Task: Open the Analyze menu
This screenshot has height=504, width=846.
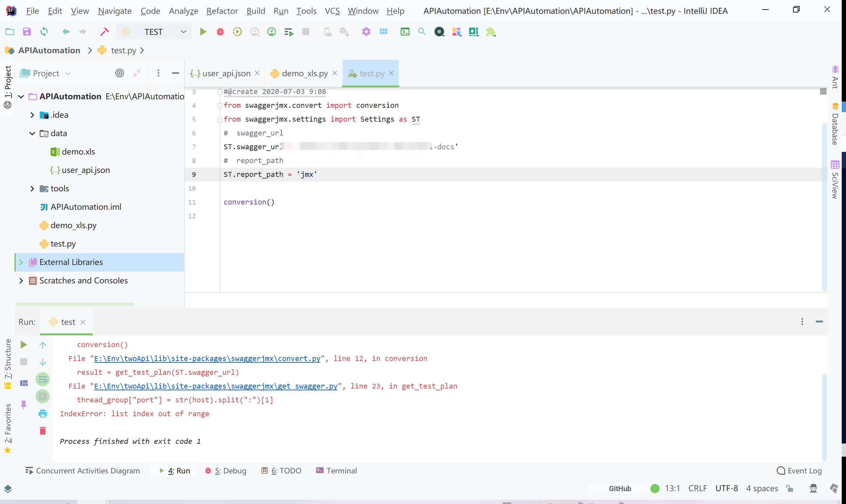Action: [183, 11]
